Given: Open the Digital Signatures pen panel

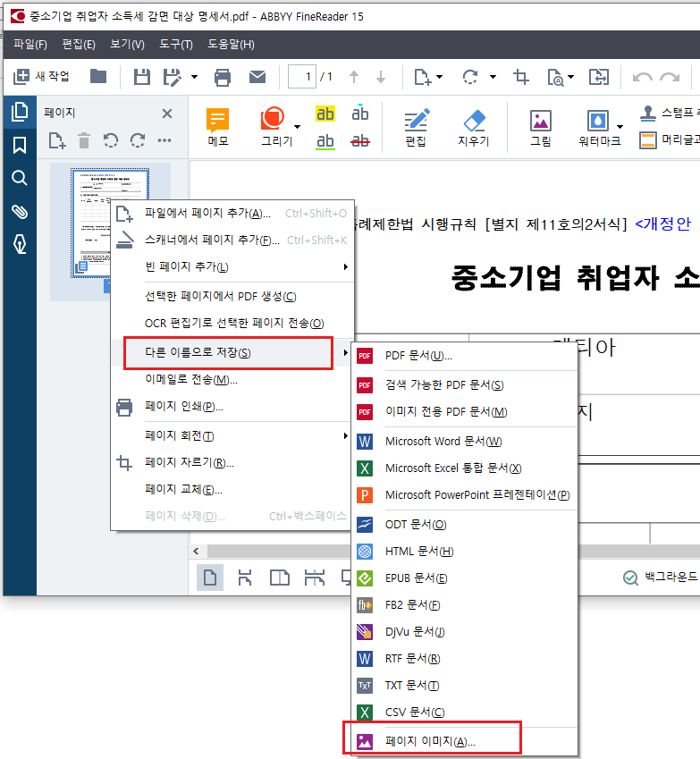Looking at the screenshot, I should (20, 244).
